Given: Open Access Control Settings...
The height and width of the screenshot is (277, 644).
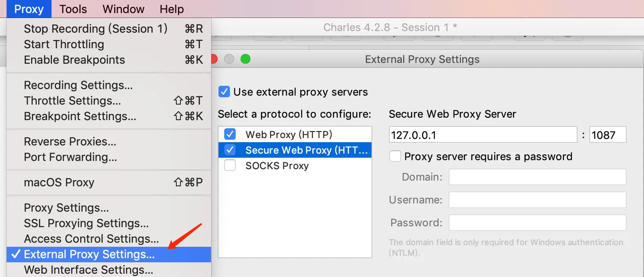Looking at the screenshot, I should [91, 239].
